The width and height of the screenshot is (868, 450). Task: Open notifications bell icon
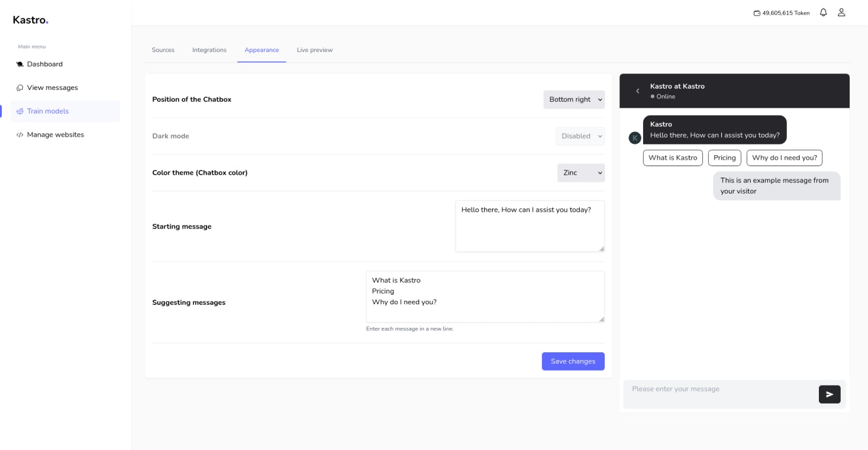pos(823,12)
